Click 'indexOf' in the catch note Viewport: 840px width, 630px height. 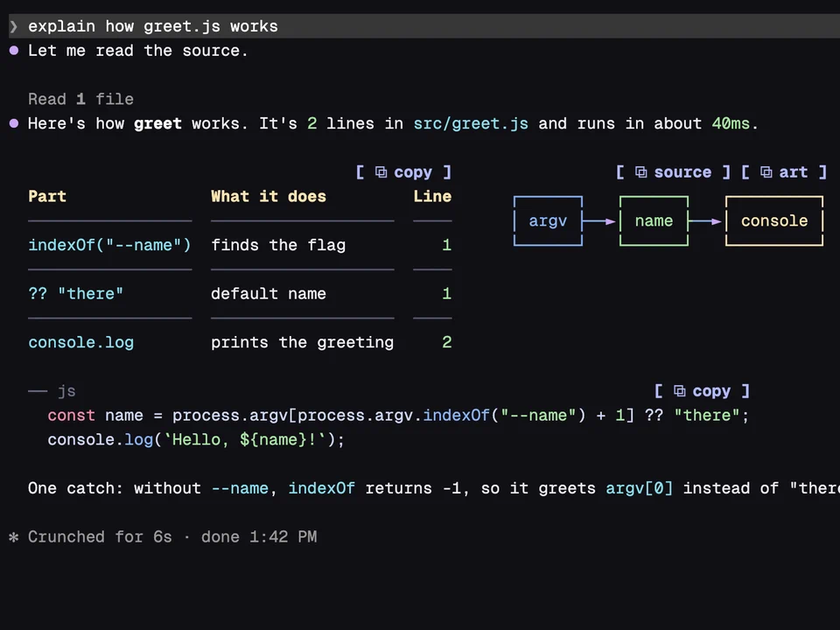pos(321,488)
